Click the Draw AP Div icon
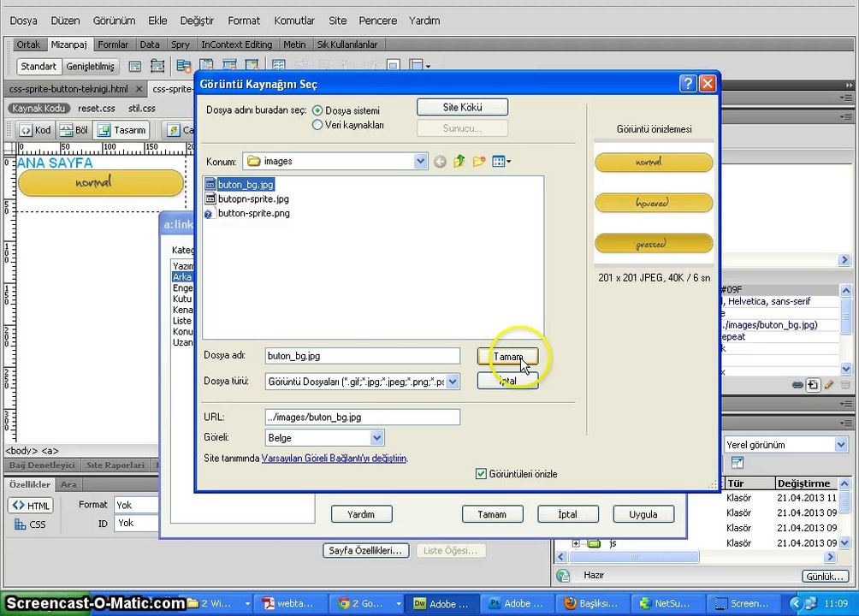859x616 pixels. click(157, 67)
